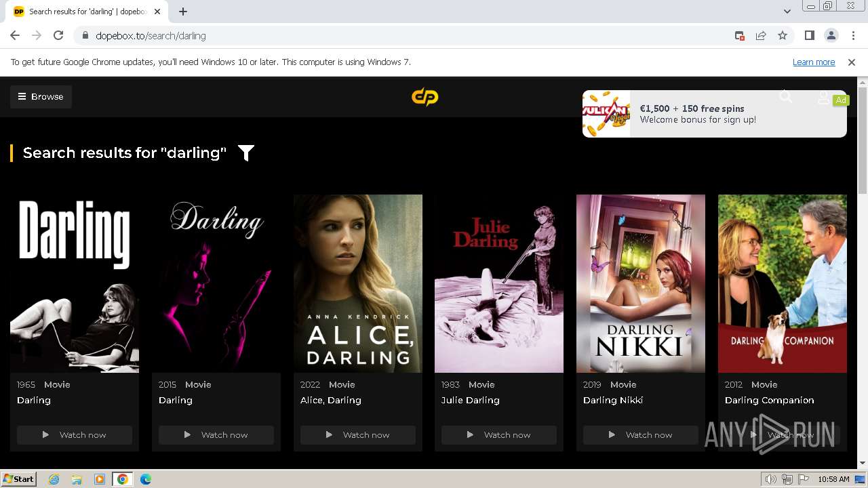This screenshot has width=868, height=488.
Task: Watch now for Alice, Darling
Action: (358, 435)
